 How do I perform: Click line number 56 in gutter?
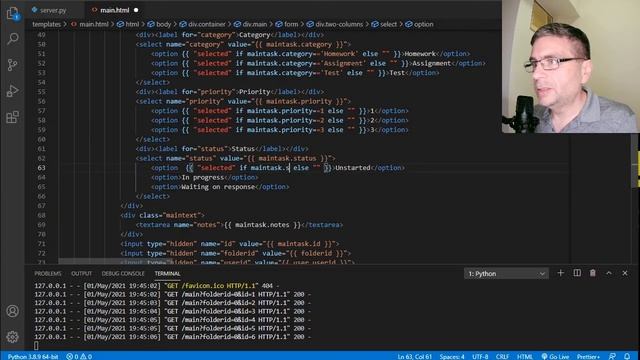pyautogui.click(x=41, y=101)
